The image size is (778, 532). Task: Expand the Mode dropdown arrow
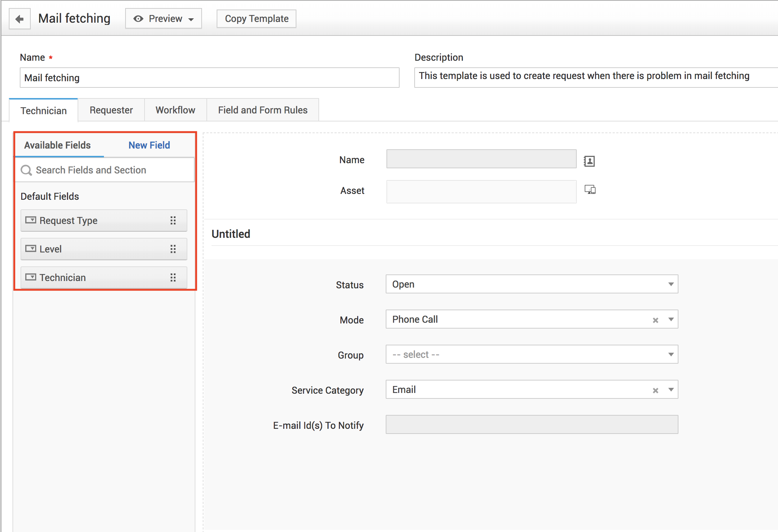[x=671, y=319]
